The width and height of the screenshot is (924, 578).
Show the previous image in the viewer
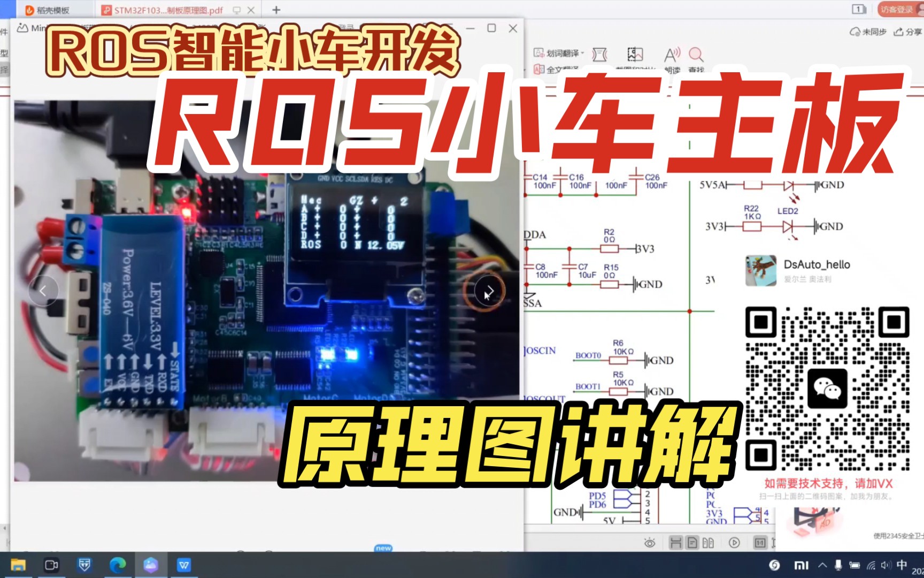(x=43, y=291)
